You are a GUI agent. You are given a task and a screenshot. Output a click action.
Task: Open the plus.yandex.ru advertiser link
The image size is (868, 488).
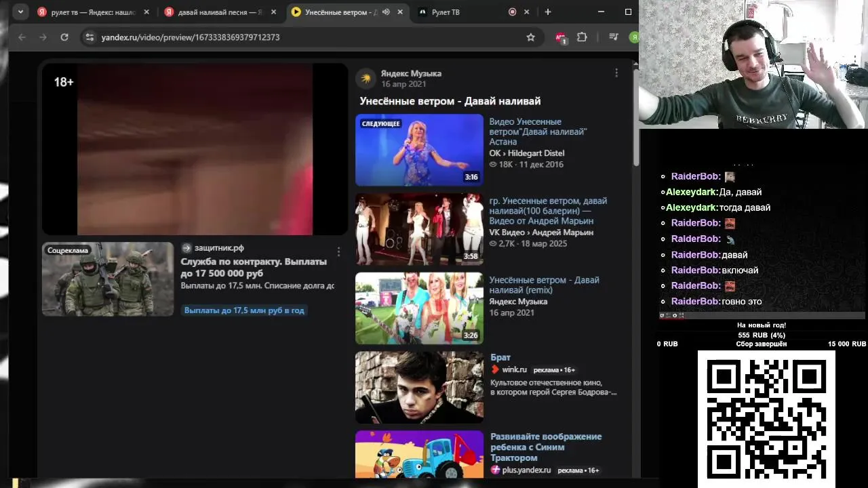coord(527,470)
